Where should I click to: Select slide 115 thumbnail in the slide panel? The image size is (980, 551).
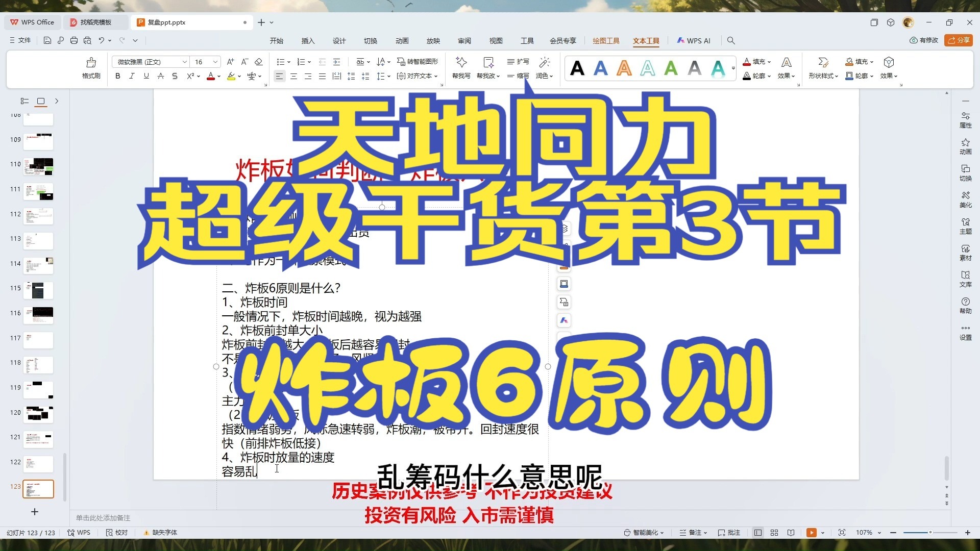[x=38, y=290]
